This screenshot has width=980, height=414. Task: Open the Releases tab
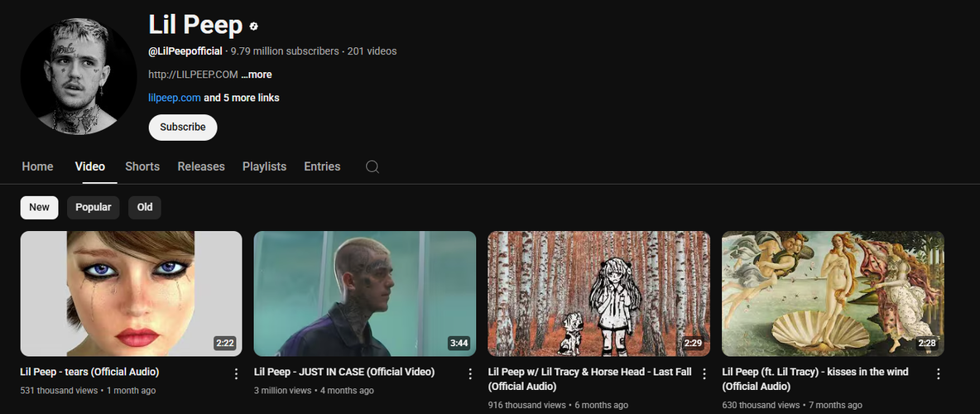click(201, 166)
